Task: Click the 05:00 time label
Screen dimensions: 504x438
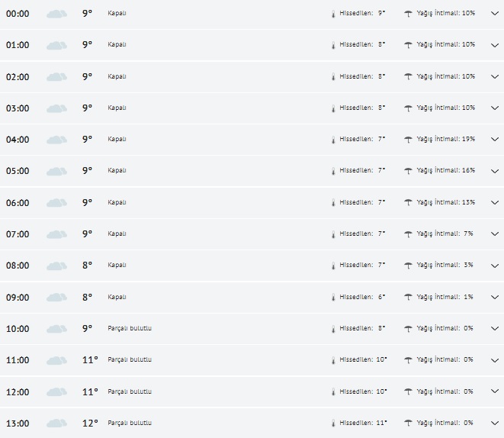Action: tap(18, 172)
